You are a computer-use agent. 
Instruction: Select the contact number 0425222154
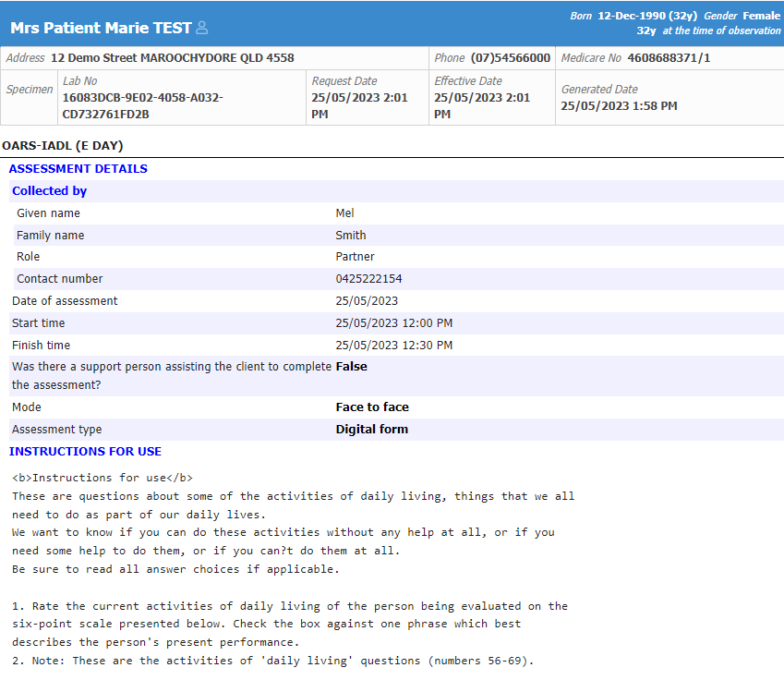tap(368, 278)
